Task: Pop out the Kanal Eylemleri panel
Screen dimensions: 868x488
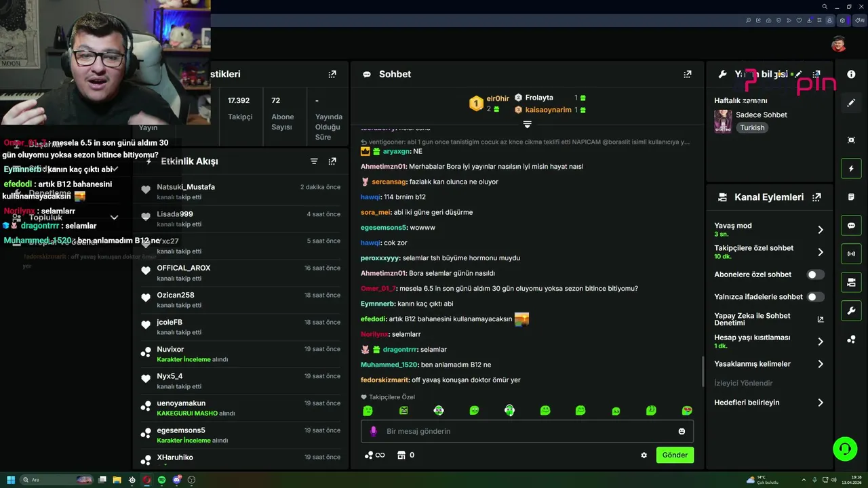Action: pos(816,197)
